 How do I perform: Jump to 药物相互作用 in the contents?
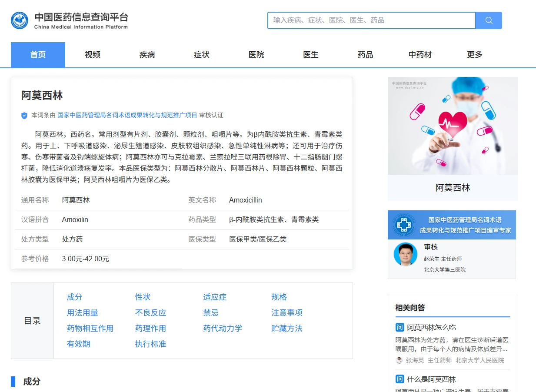click(x=90, y=329)
